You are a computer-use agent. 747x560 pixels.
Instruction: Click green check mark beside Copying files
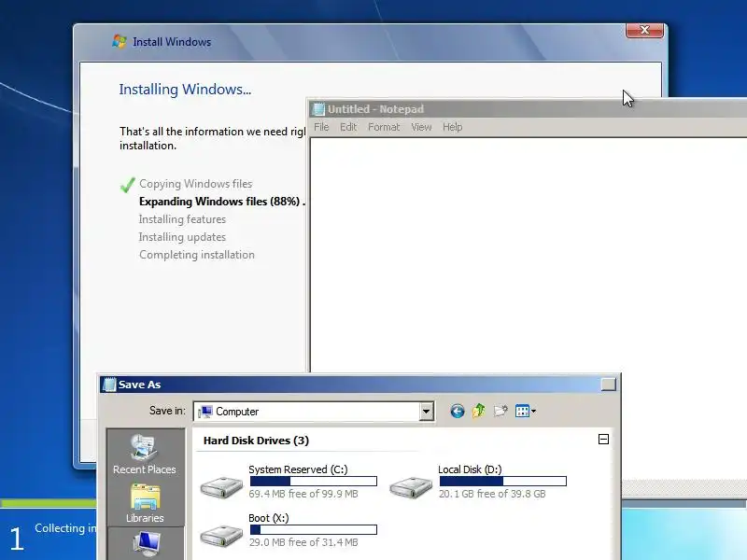click(x=128, y=185)
